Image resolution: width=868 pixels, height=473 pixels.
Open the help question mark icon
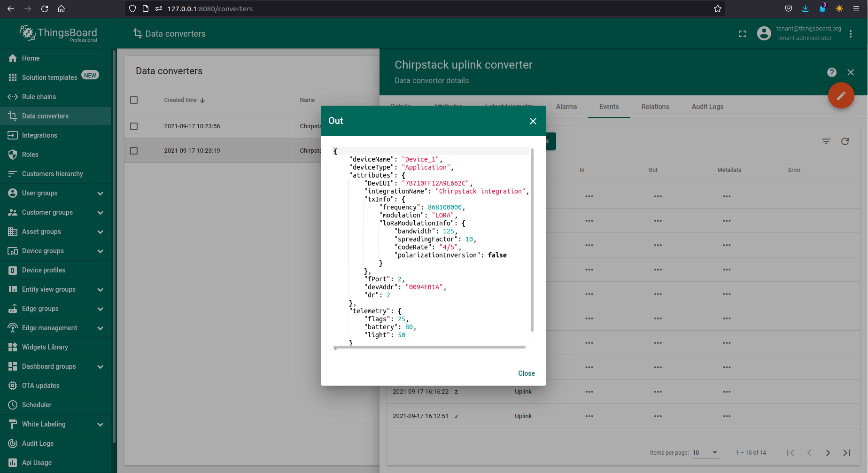coord(831,72)
